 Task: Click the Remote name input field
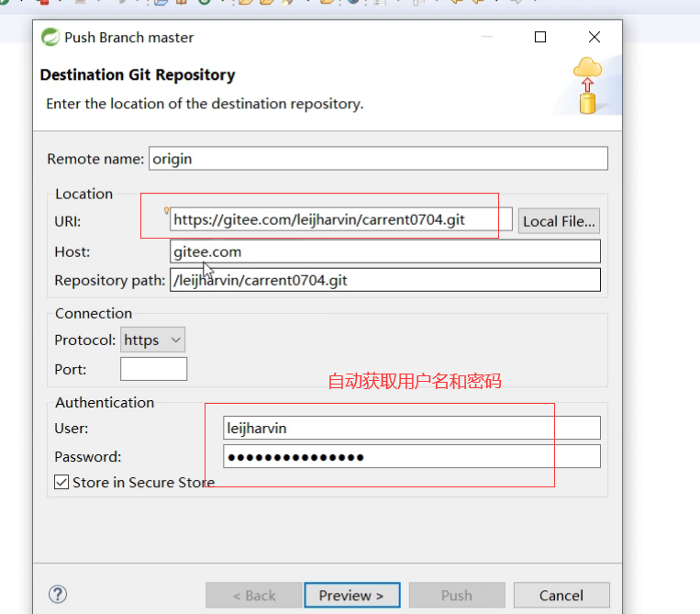[378, 159]
